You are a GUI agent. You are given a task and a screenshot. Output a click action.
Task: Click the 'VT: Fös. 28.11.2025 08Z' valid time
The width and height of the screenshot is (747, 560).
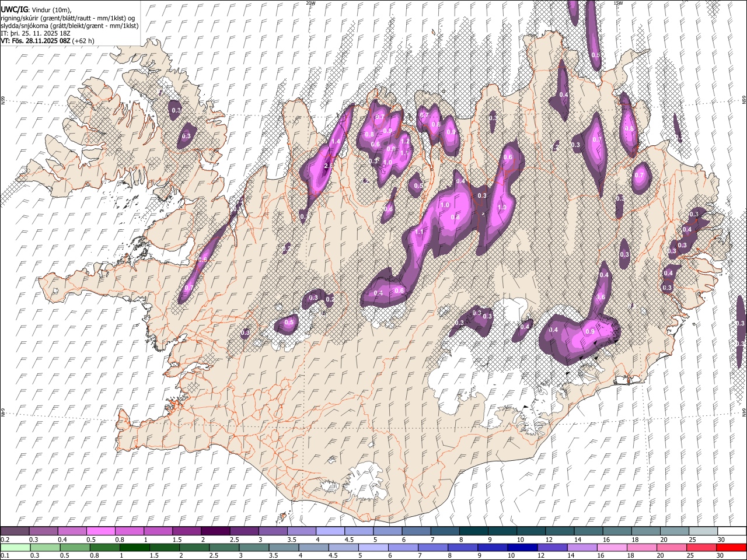click(36, 41)
